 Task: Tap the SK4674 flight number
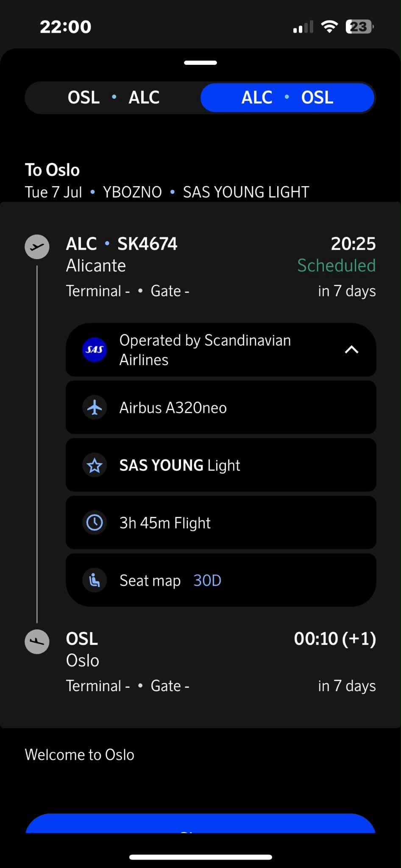[x=147, y=244]
